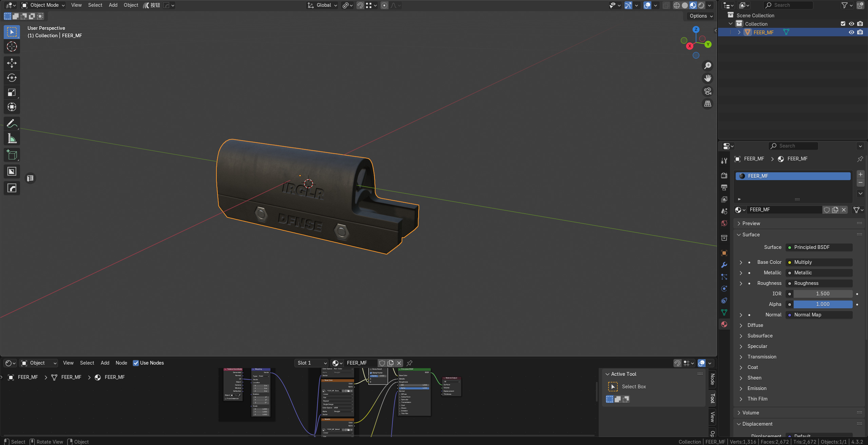The width and height of the screenshot is (868, 445).
Task: Click the Roughness texture link button
Action: point(819,283)
